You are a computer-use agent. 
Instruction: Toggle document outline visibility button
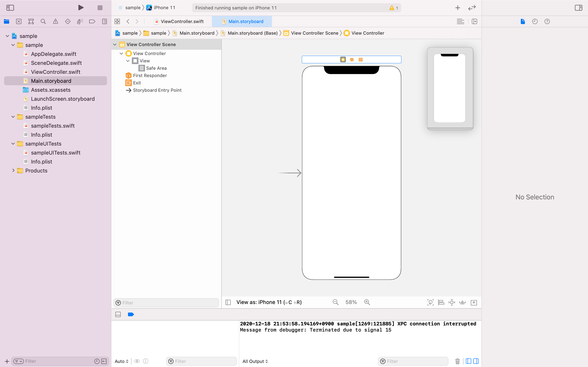pyautogui.click(x=228, y=302)
